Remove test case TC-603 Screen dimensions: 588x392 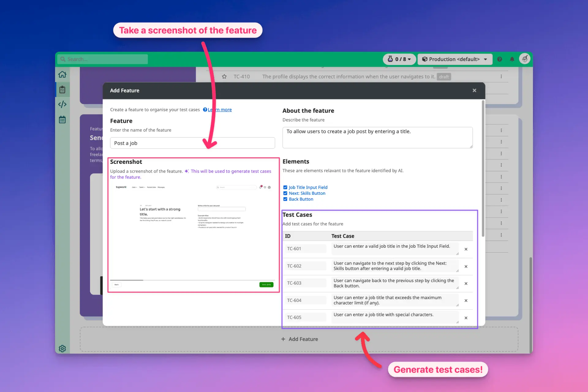point(466,284)
